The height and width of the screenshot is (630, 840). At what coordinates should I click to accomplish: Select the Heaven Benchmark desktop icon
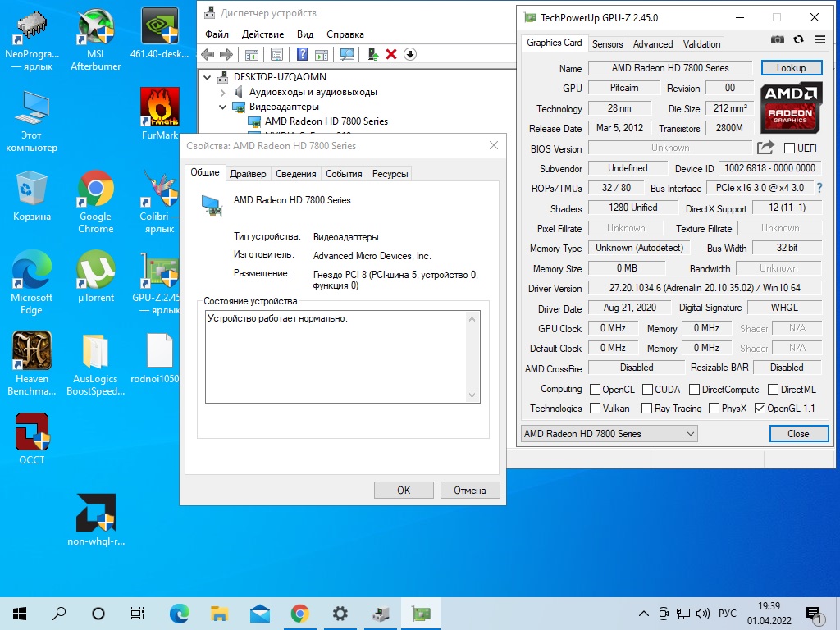point(32,363)
